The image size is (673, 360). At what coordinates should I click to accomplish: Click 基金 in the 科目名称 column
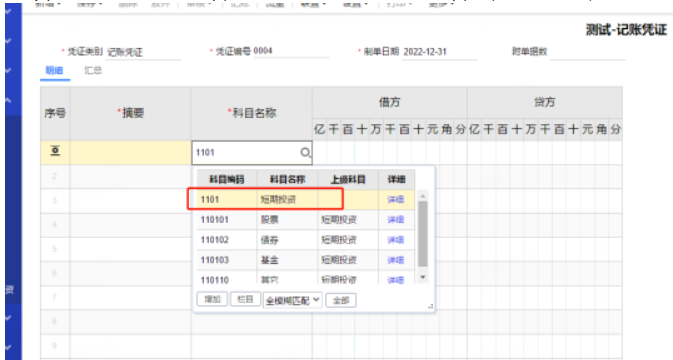tap(270, 260)
